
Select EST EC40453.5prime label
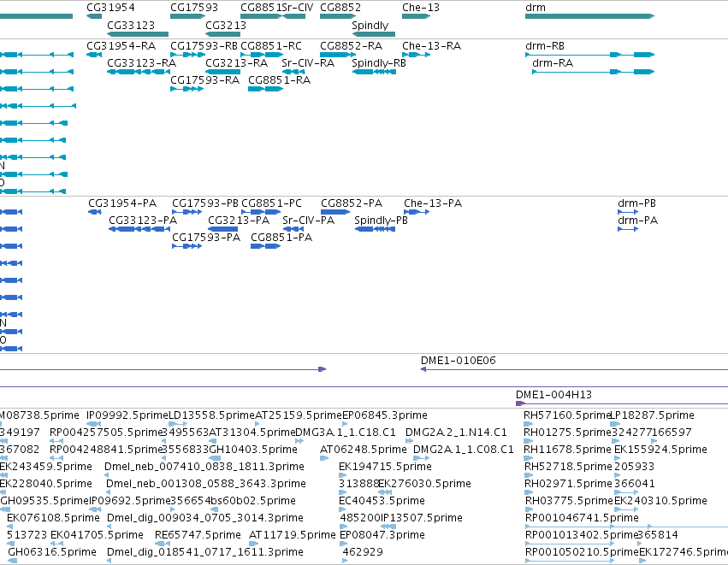point(382,501)
